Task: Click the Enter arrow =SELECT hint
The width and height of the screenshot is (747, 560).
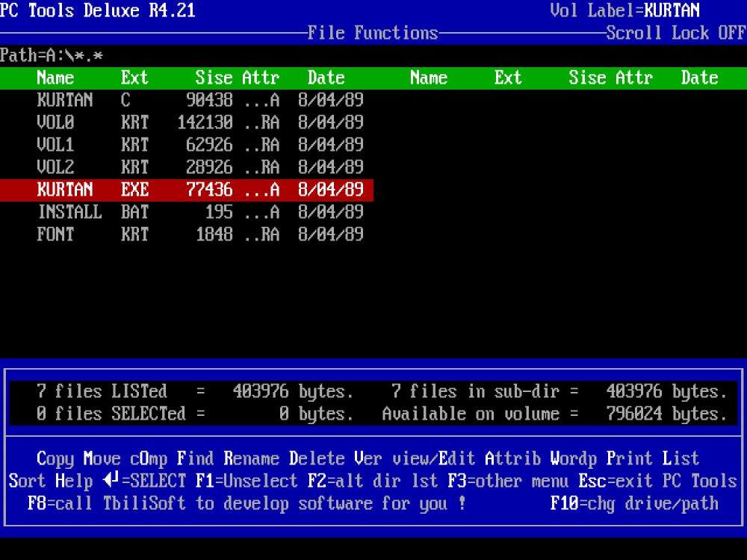Action: point(144,481)
